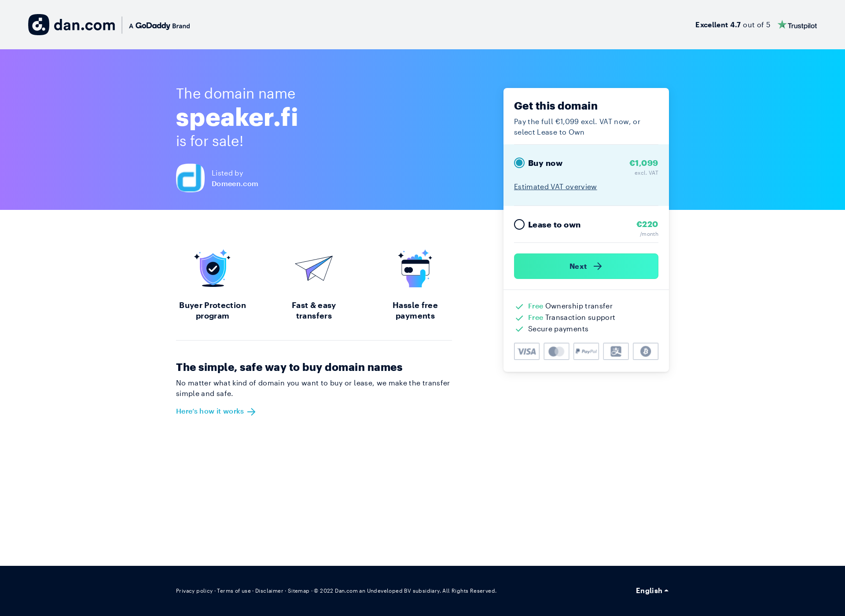This screenshot has width=845, height=616.
Task: Click the Sitemap footer link
Action: (298, 590)
